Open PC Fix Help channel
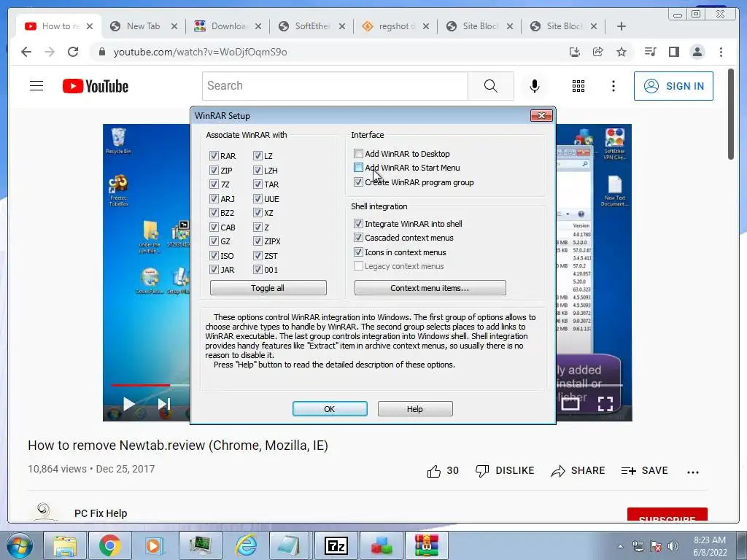 [x=101, y=513]
